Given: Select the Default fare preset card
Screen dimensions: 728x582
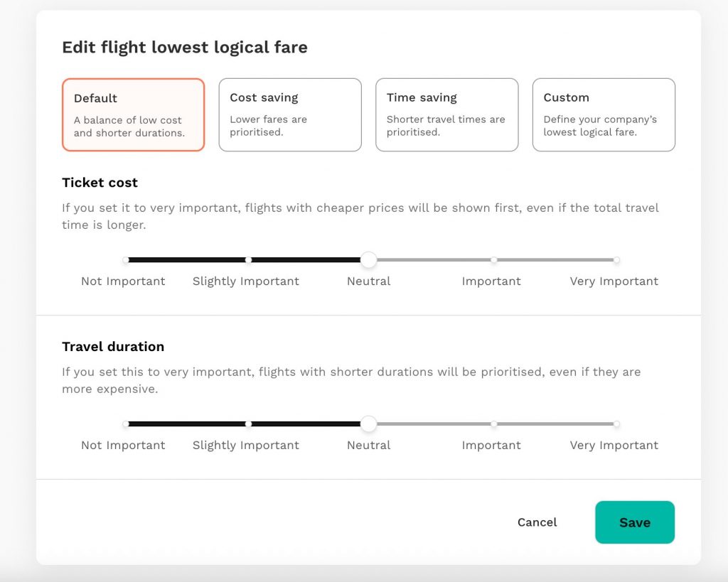Looking at the screenshot, I should (x=133, y=114).
